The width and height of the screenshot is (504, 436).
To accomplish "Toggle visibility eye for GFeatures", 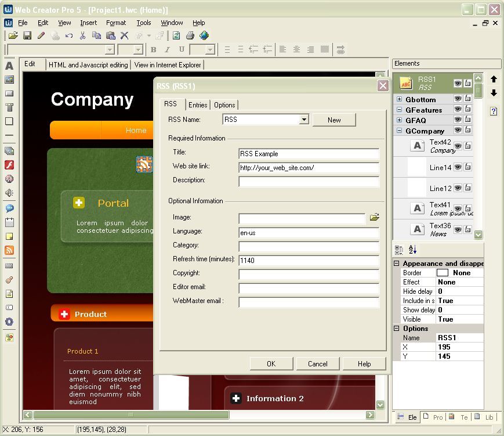I will pos(458,109).
